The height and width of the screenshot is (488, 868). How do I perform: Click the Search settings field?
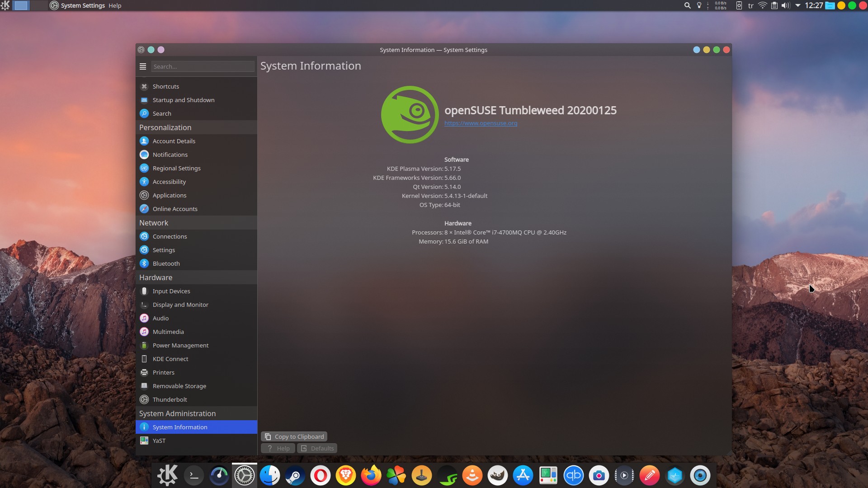[203, 66]
